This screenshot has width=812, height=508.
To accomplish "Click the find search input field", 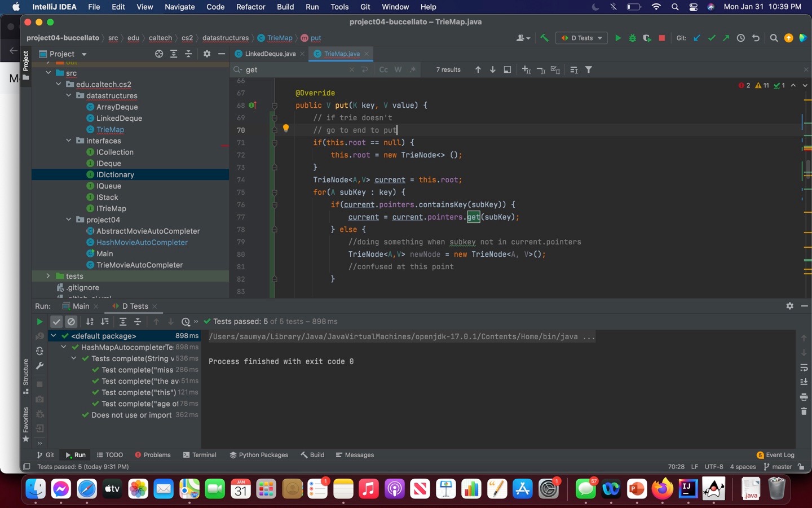I will coord(296,70).
